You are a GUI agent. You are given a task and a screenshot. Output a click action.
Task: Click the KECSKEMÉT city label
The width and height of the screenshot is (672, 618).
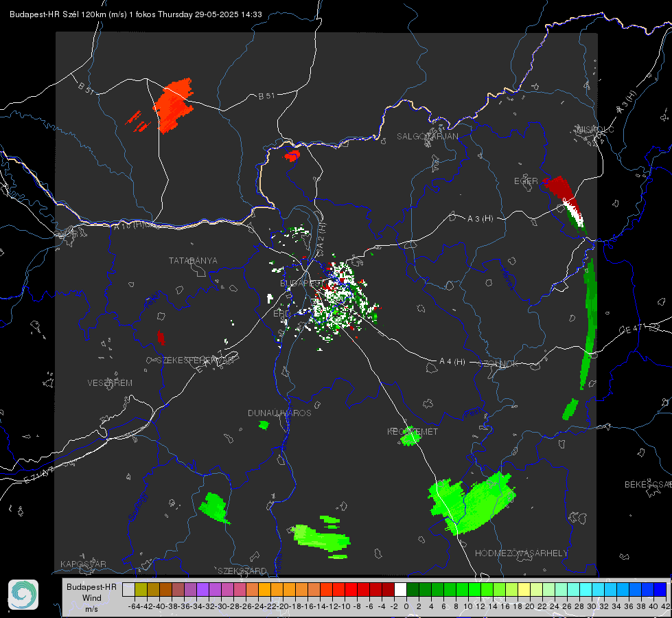click(413, 431)
